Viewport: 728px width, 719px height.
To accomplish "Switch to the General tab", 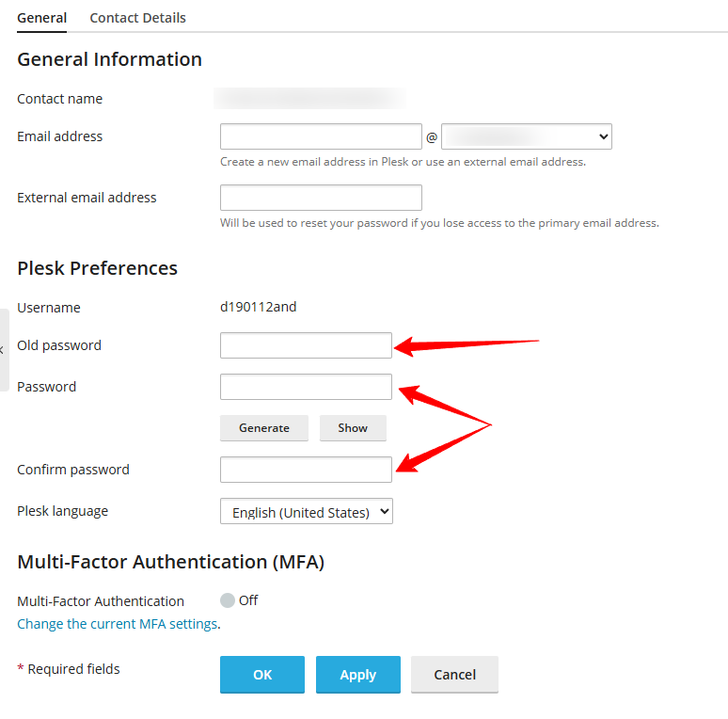I will [41, 18].
